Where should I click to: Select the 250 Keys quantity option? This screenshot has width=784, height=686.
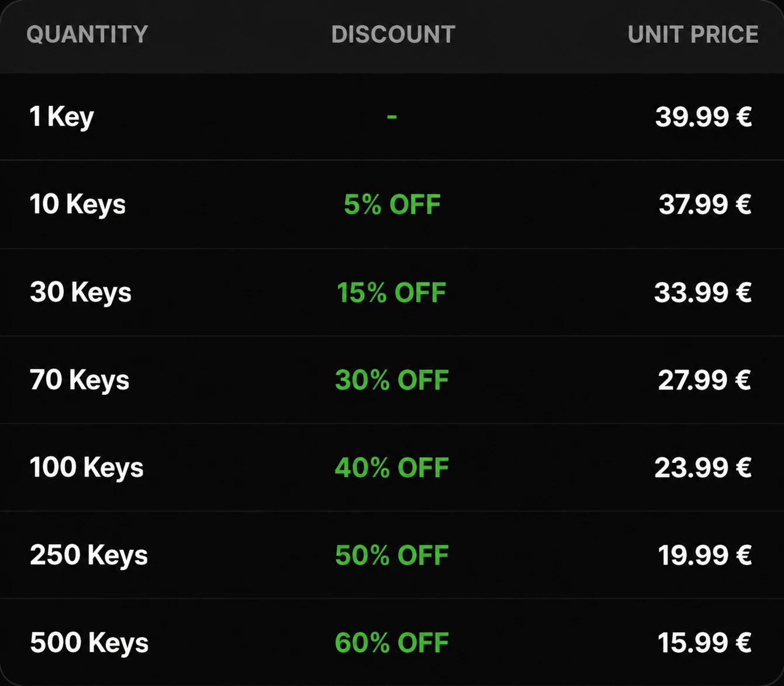[89, 556]
